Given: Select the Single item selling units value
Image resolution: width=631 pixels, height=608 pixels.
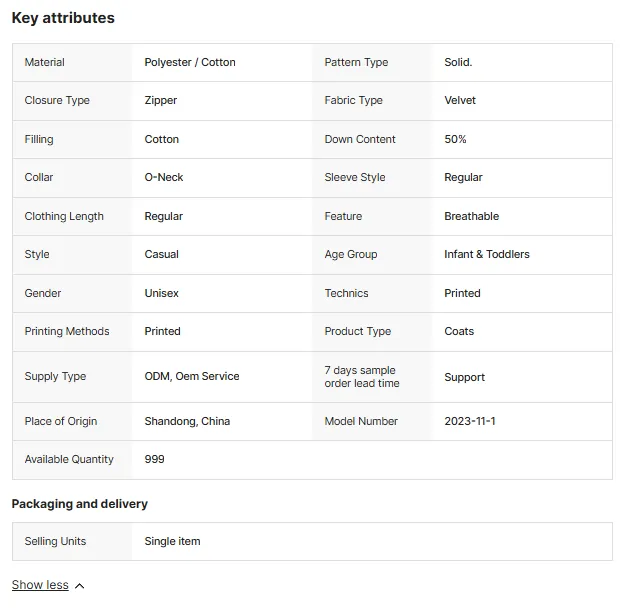Looking at the screenshot, I should click(172, 542).
